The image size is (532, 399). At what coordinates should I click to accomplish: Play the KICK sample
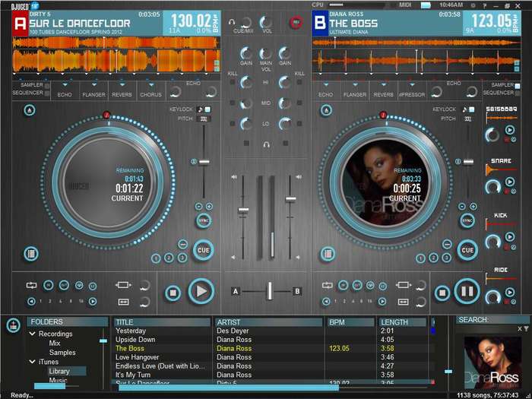pos(510,236)
